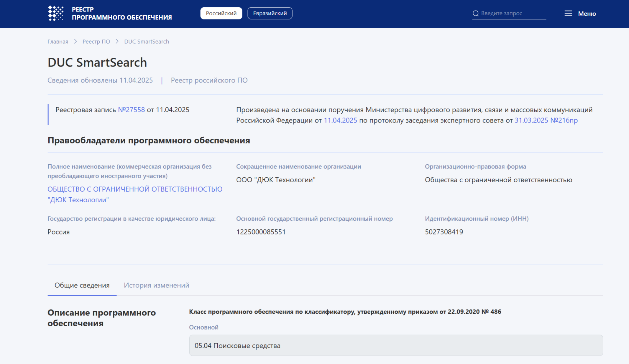Open Реестр ПО breadcrumb link
629x364 pixels.
(x=96, y=42)
